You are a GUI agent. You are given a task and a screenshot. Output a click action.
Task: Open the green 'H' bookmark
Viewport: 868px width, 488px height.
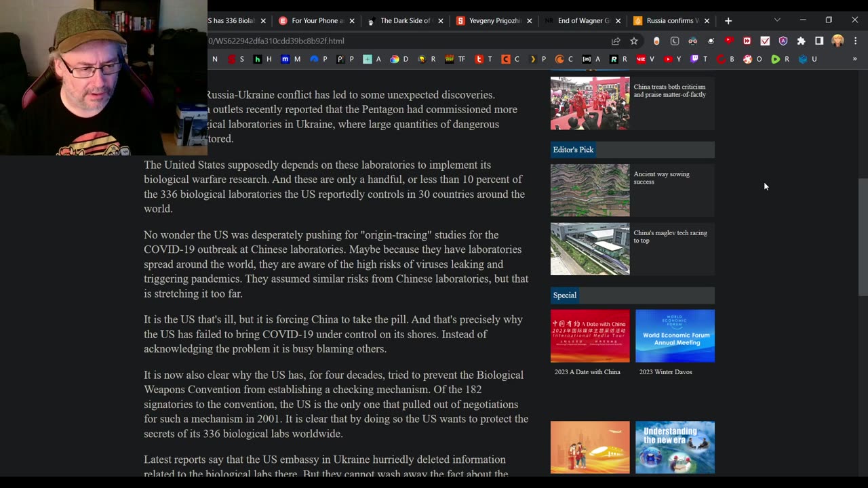click(x=262, y=59)
